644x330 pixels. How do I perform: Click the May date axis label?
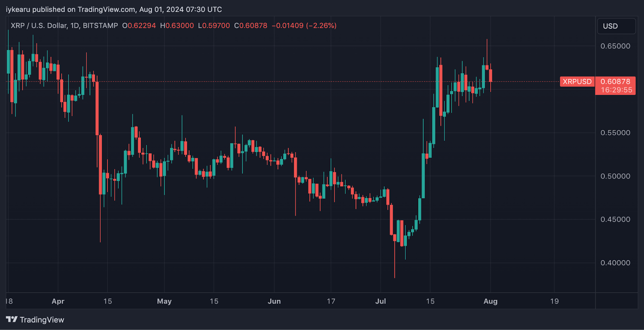pos(164,301)
